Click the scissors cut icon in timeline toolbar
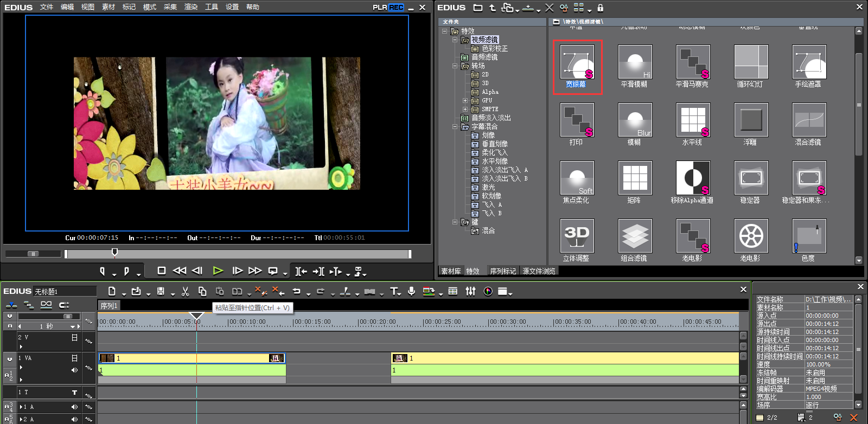868x424 pixels. pyautogui.click(x=185, y=292)
